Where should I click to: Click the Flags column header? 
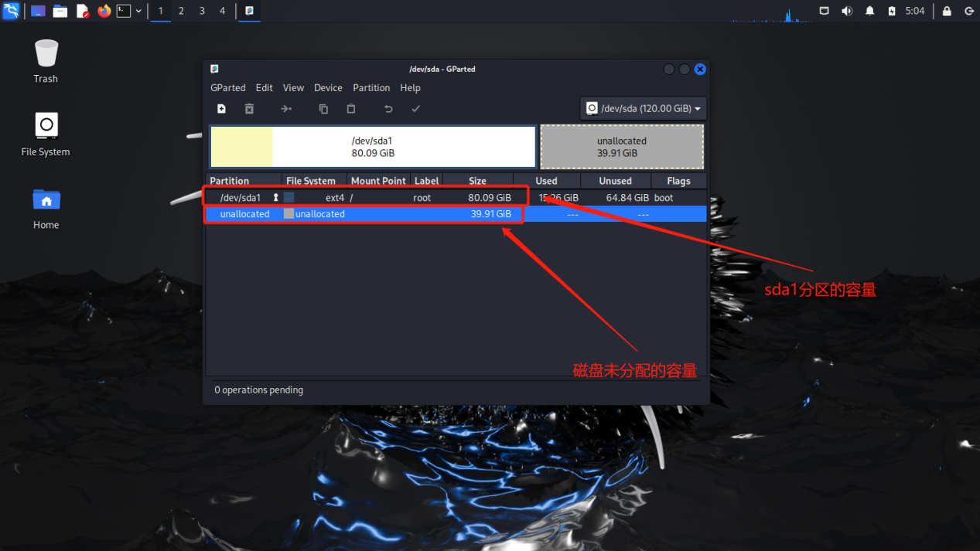click(678, 181)
